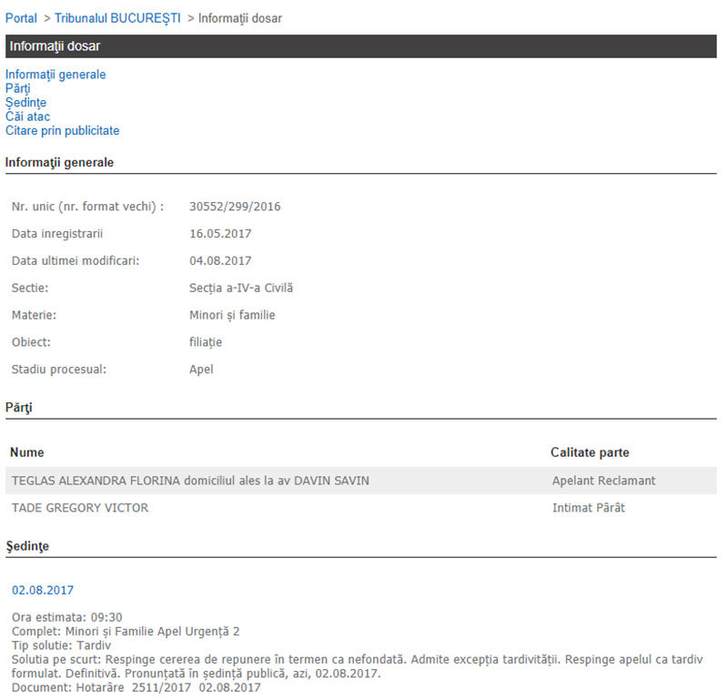Select the TADE GREGORY VICTOR party row
728x700 pixels.
361,508
